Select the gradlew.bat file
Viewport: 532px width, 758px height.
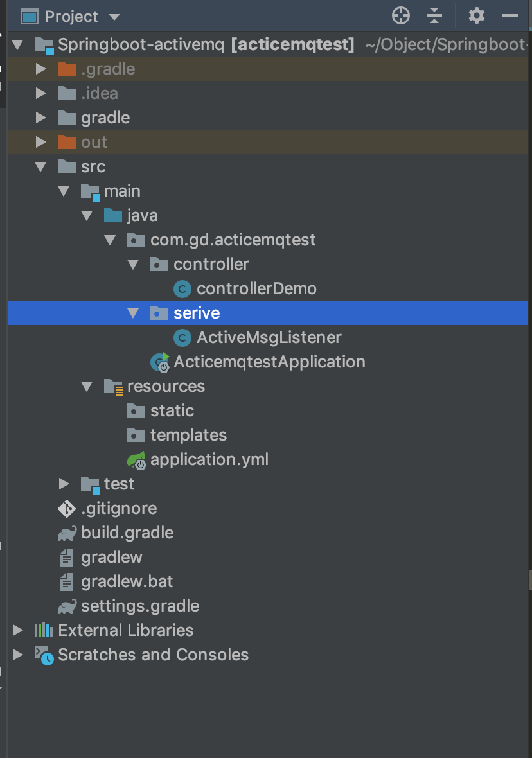(127, 582)
